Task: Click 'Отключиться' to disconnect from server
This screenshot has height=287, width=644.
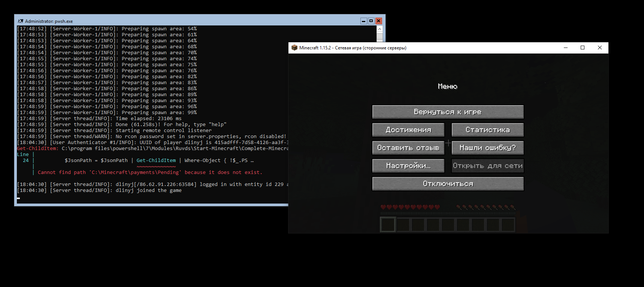Action: [x=448, y=184]
